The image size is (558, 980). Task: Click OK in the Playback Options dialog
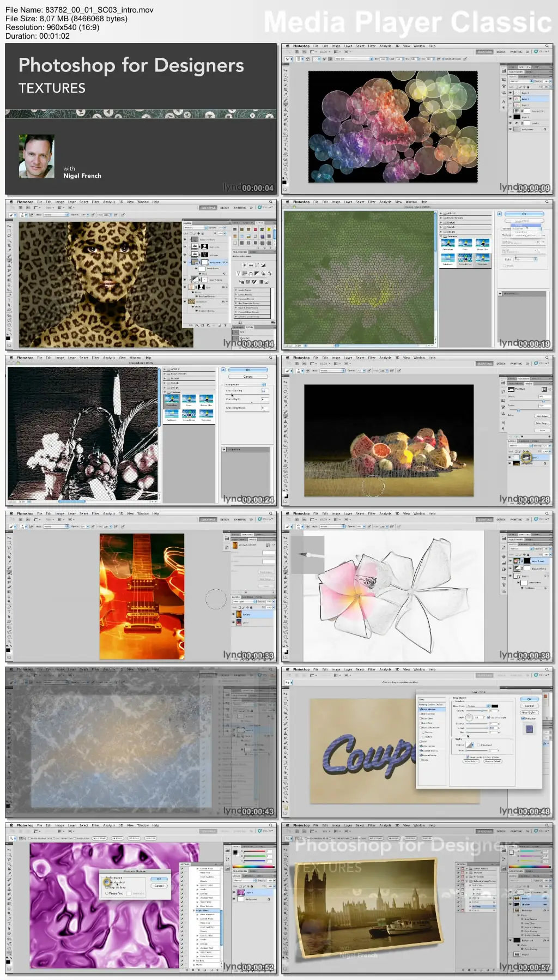pos(159,879)
